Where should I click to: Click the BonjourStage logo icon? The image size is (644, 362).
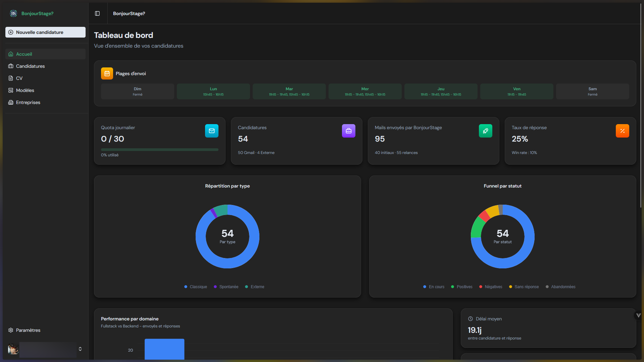click(13, 13)
